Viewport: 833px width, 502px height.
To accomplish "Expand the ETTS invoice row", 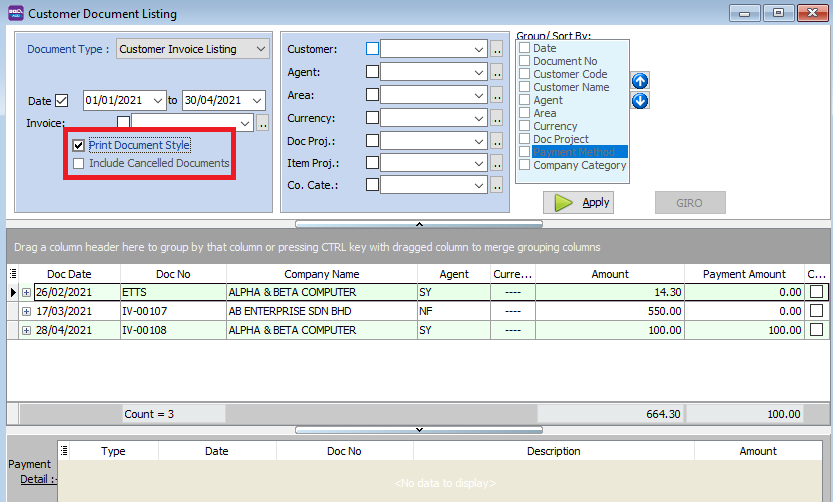I will (26, 293).
